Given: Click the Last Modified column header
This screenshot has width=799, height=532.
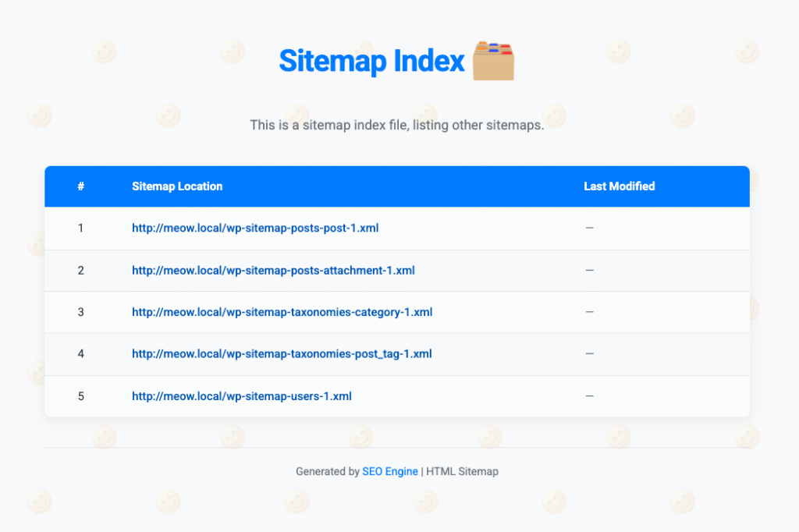Looking at the screenshot, I should [619, 186].
